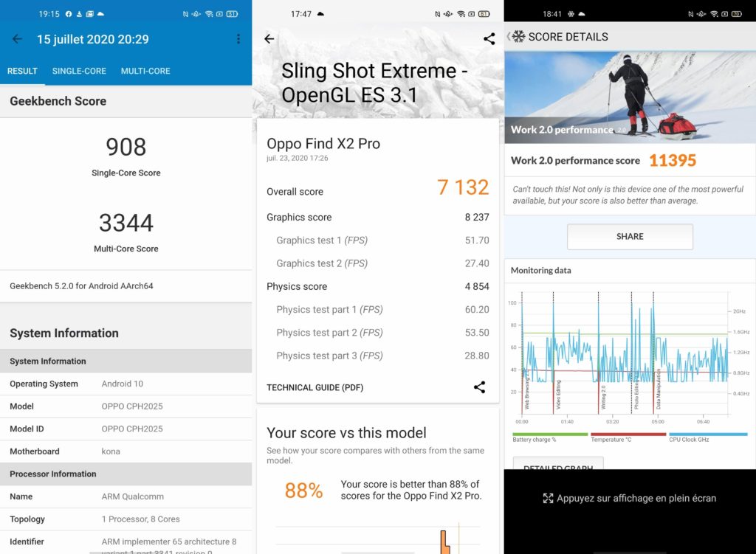
Task: Tap the Monitoring data heading
Action: pos(541,270)
